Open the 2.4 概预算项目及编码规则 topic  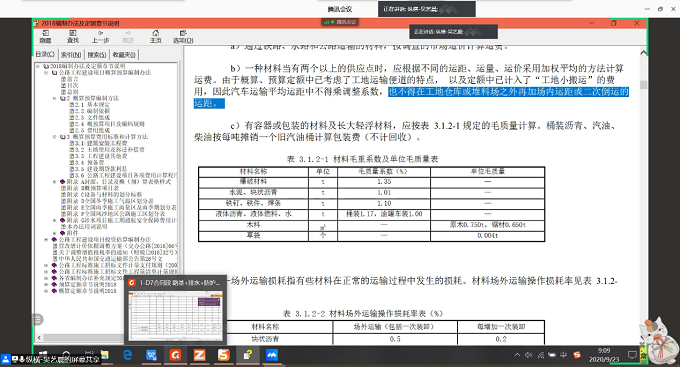pyautogui.click(x=110, y=124)
